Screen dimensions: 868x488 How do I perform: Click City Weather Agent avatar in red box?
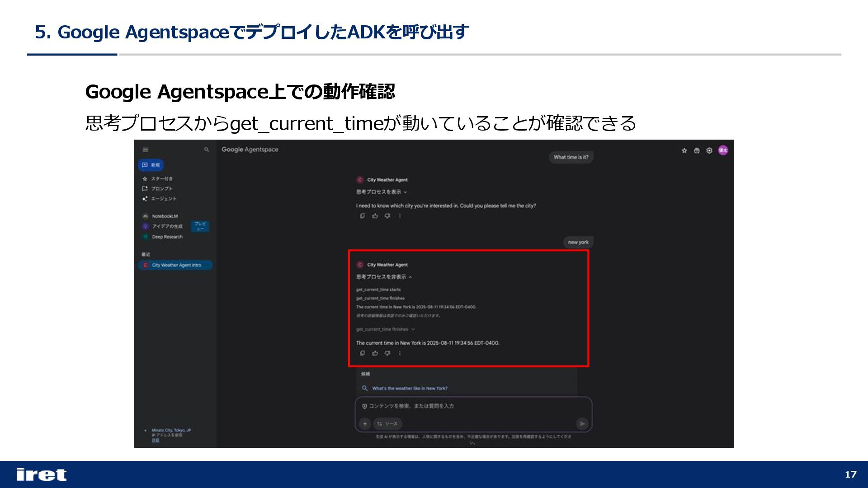[x=360, y=265]
